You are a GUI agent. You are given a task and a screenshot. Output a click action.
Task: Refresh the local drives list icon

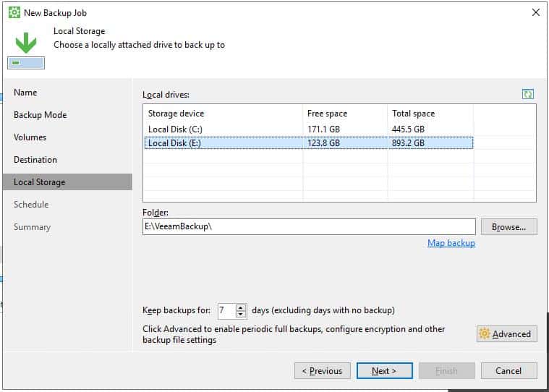tap(527, 94)
